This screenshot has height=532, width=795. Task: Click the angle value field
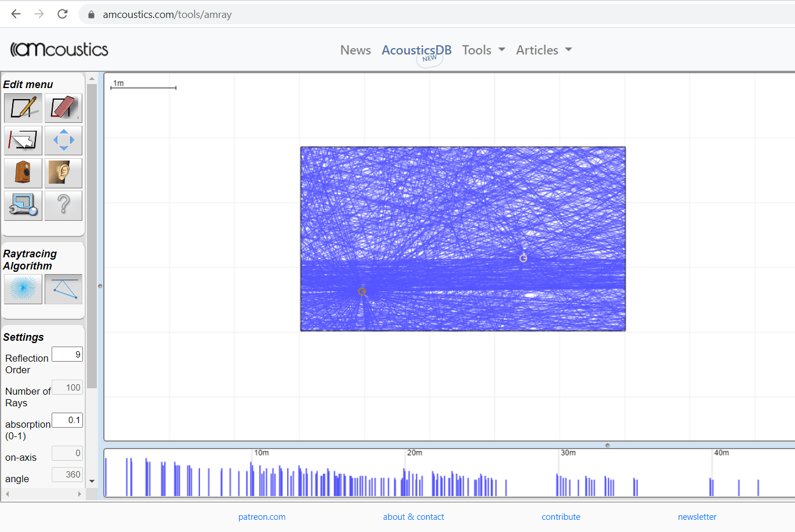[67, 475]
